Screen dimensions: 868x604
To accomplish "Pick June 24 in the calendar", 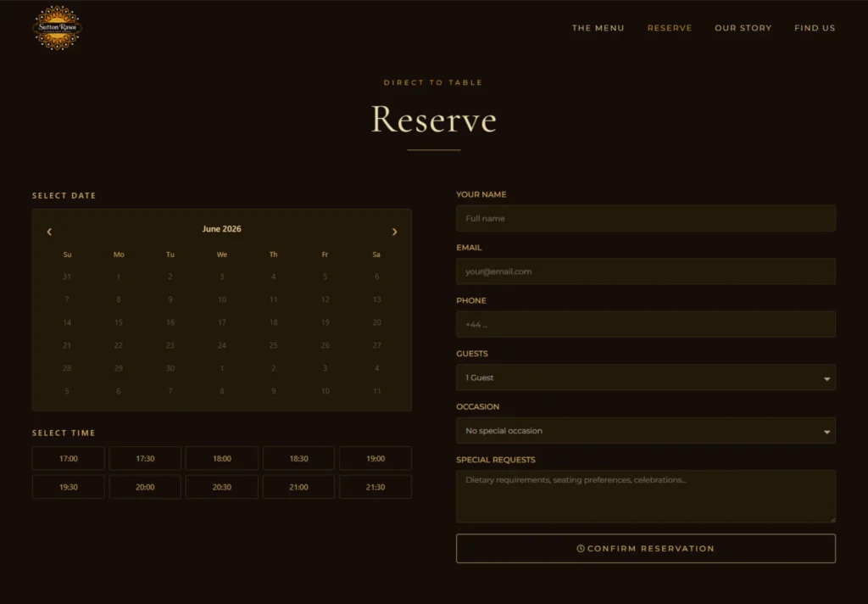I will [222, 345].
